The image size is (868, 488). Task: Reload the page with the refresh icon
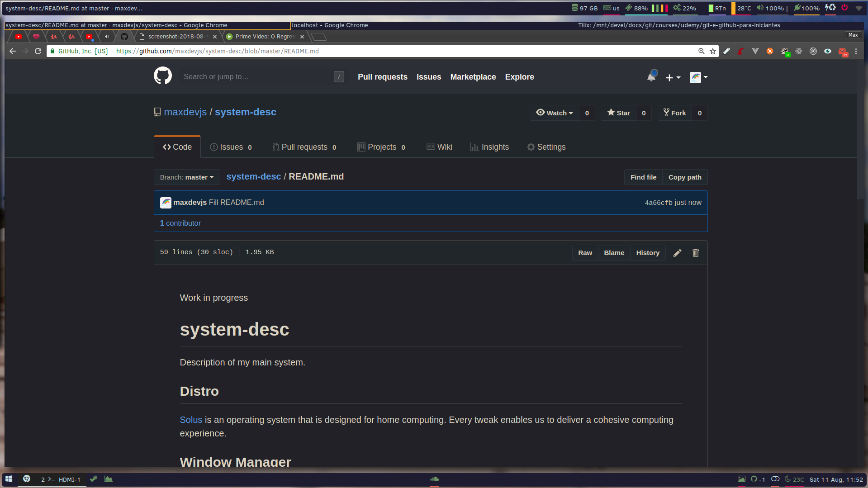pyautogui.click(x=38, y=51)
